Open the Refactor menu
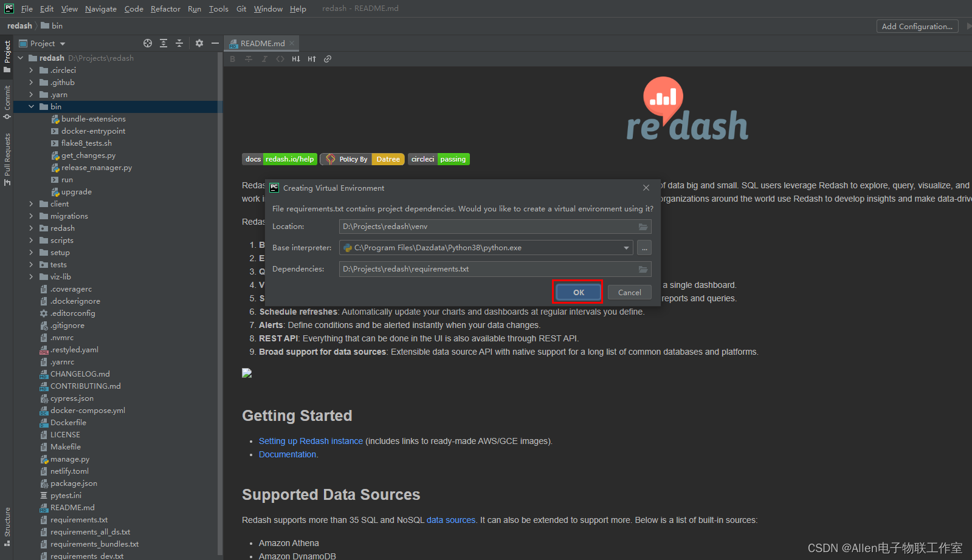This screenshot has height=560, width=972. tap(165, 9)
